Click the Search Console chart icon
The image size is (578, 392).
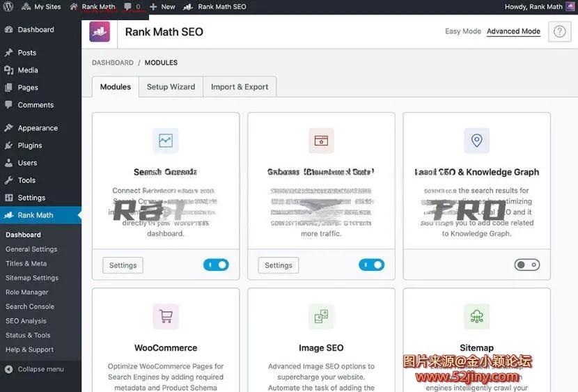tap(166, 140)
